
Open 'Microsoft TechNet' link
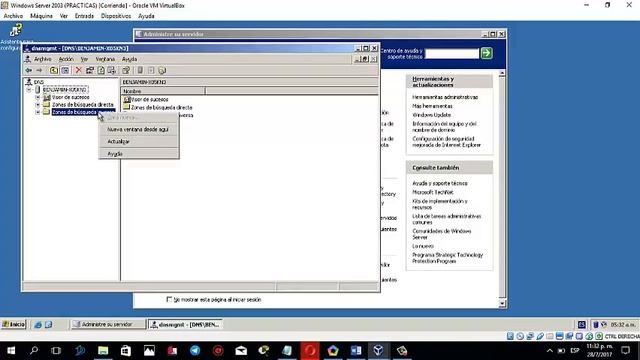click(433, 192)
